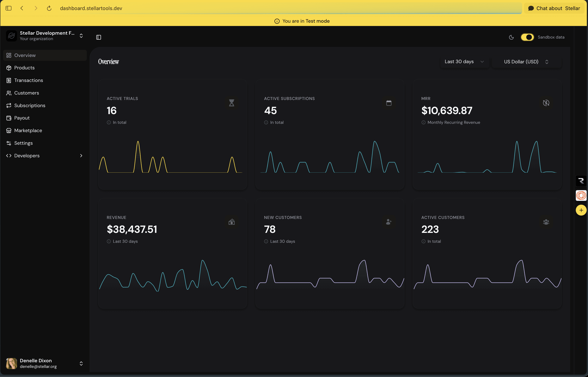Click the Customers people icon in sidebar

click(9, 93)
